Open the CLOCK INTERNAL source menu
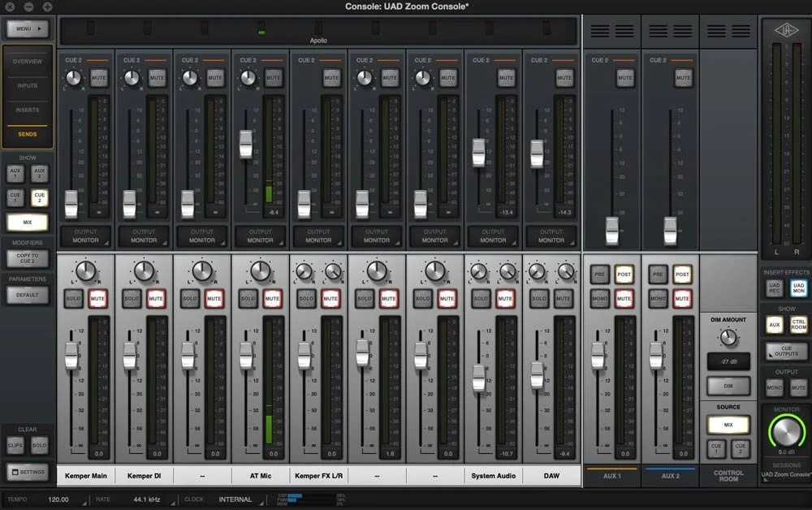Viewport: 812px width, 510px height. [235, 499]
